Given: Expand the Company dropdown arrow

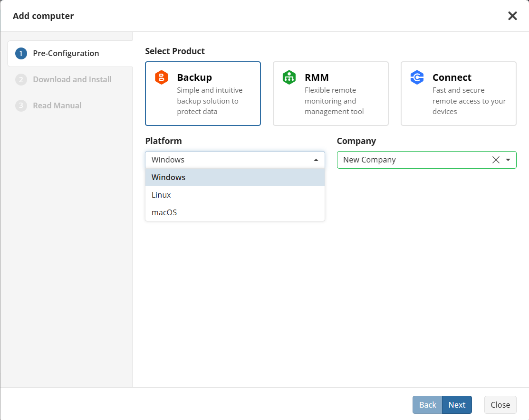Looking at the screenshot, I should click(508, 160).
